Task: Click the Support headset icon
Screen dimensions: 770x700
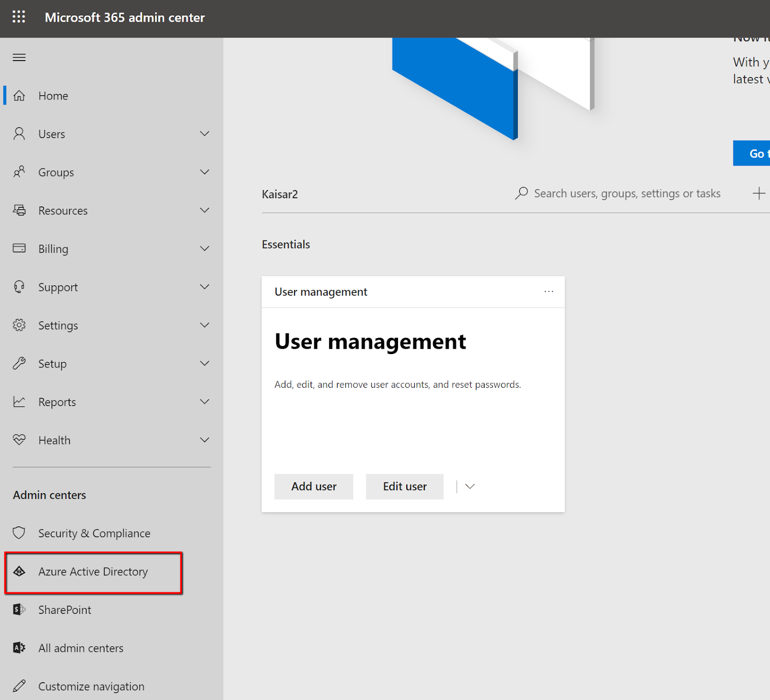Action: [x=19, y=287]
